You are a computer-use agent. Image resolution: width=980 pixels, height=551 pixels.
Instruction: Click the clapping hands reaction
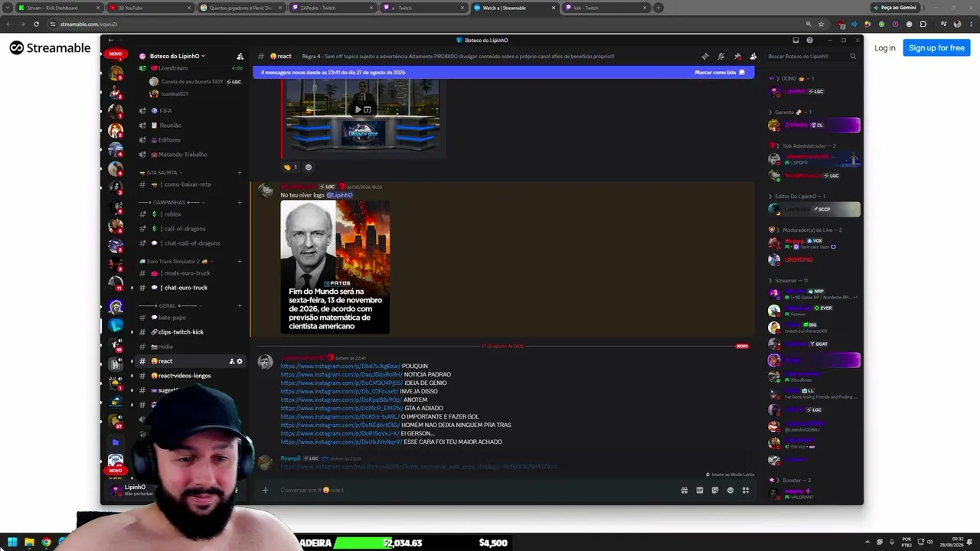(291, 167)
